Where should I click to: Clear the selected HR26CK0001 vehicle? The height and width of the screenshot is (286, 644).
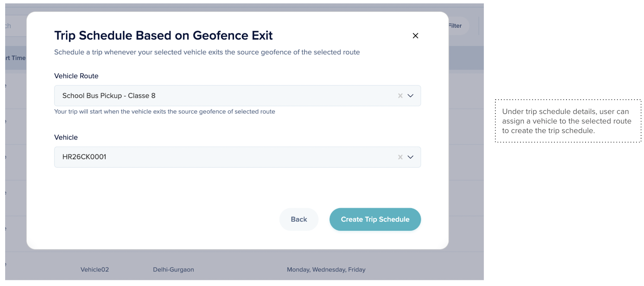pos(400,157)
